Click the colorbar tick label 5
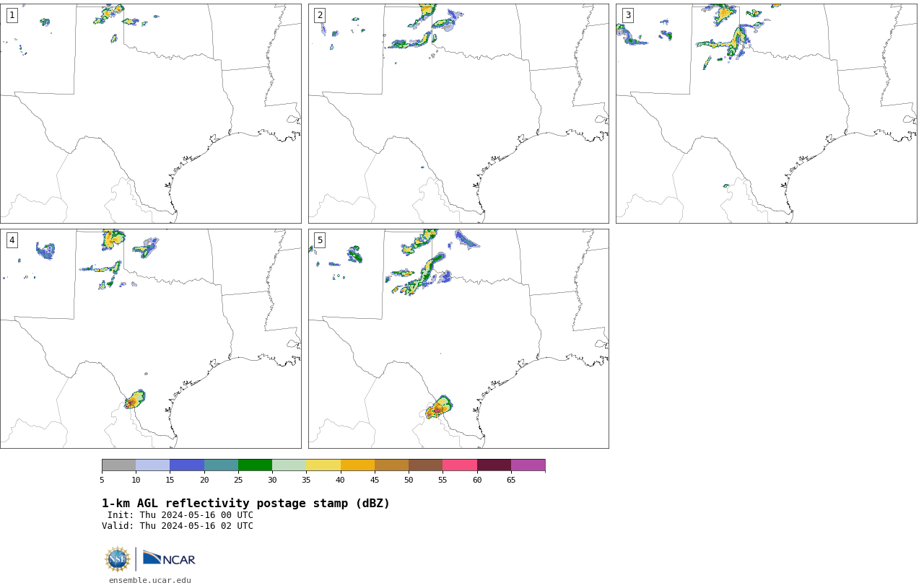 click(x=102, y=480)
